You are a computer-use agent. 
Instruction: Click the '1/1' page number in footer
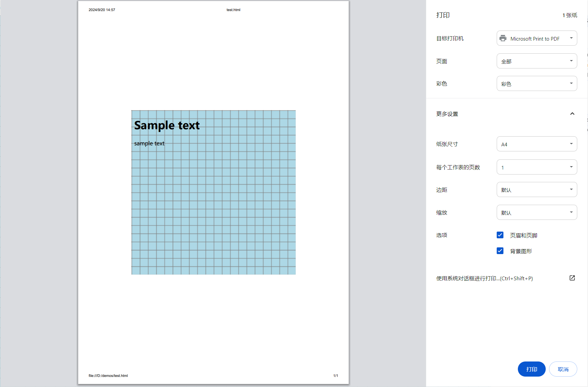336,376
